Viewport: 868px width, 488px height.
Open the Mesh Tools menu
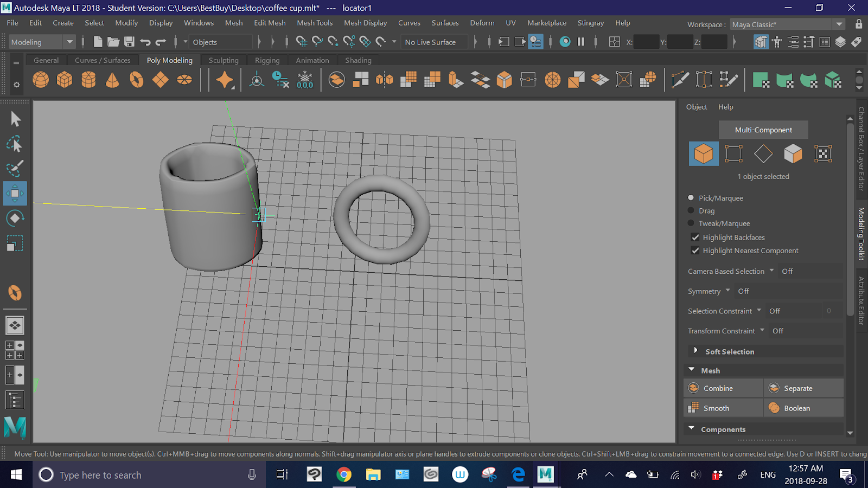(315, 23)
